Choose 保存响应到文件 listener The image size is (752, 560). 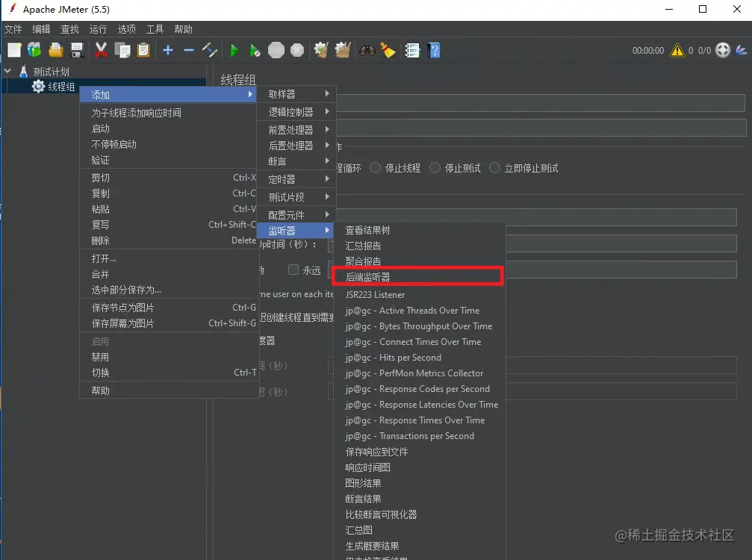(x=420, y=452)
